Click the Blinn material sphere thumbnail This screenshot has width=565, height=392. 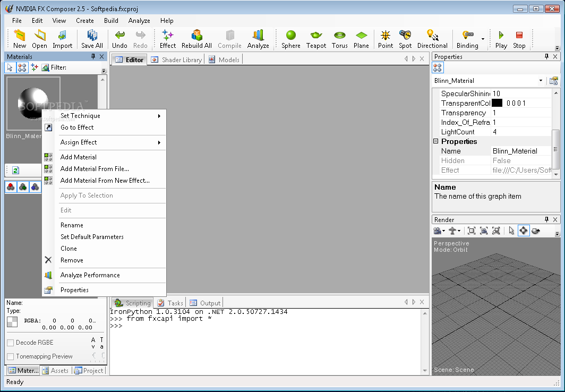pos(33,104)
